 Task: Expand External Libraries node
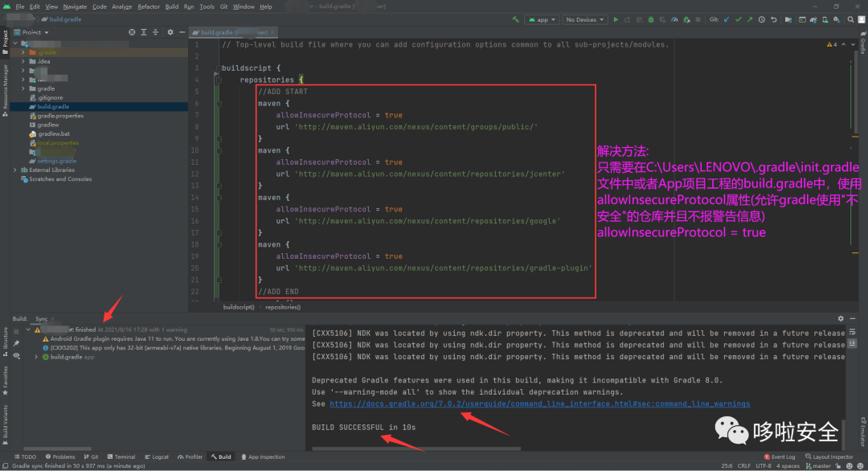tap(15, 170)
